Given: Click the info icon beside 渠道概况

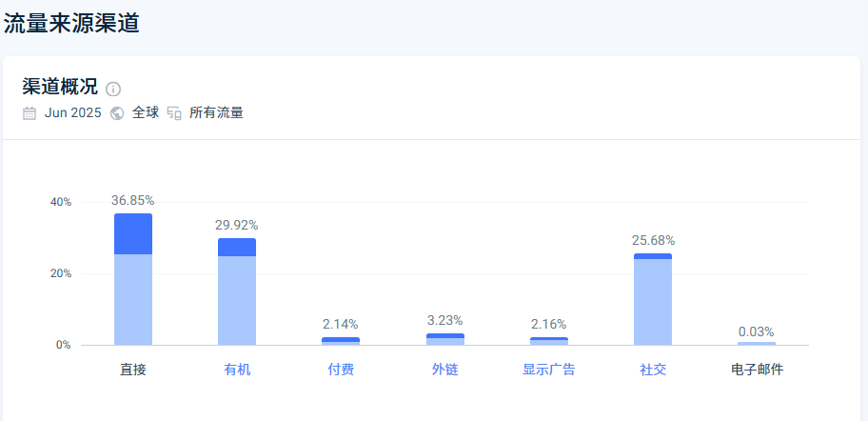Looking at the screenshot, I should pyautogui.click(x=113, y=89).
